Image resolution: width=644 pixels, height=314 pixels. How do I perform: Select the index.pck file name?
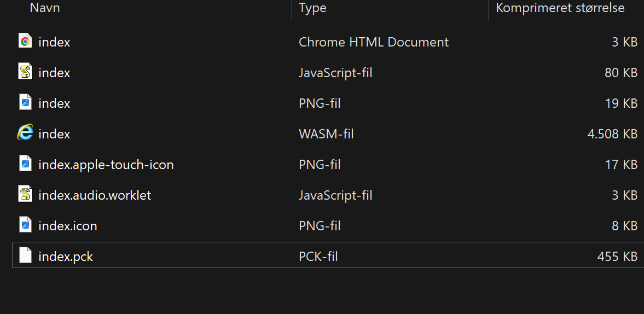click(66, 257)
